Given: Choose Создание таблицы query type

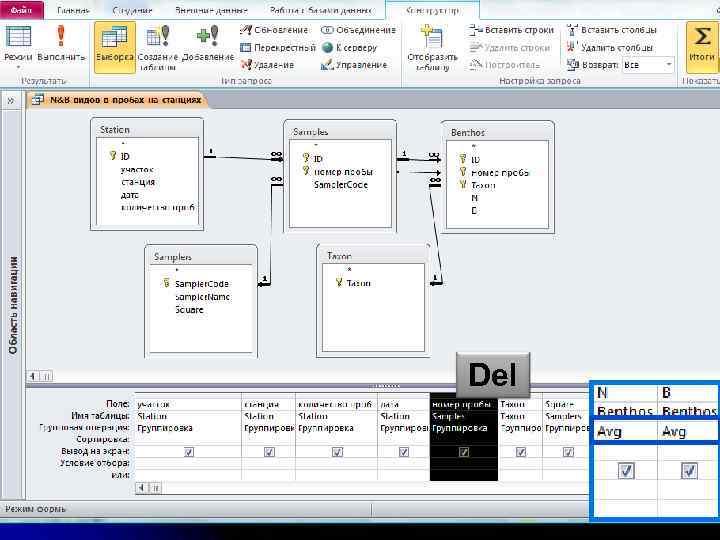Looking at the screenshot, I should 158,48.
